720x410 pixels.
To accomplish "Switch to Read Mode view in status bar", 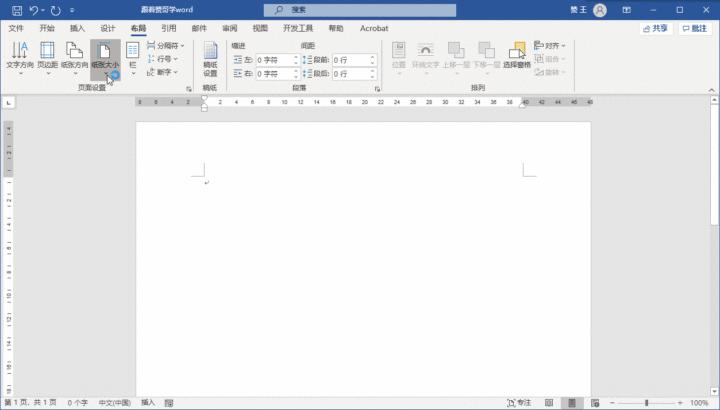I will (549, 403).
